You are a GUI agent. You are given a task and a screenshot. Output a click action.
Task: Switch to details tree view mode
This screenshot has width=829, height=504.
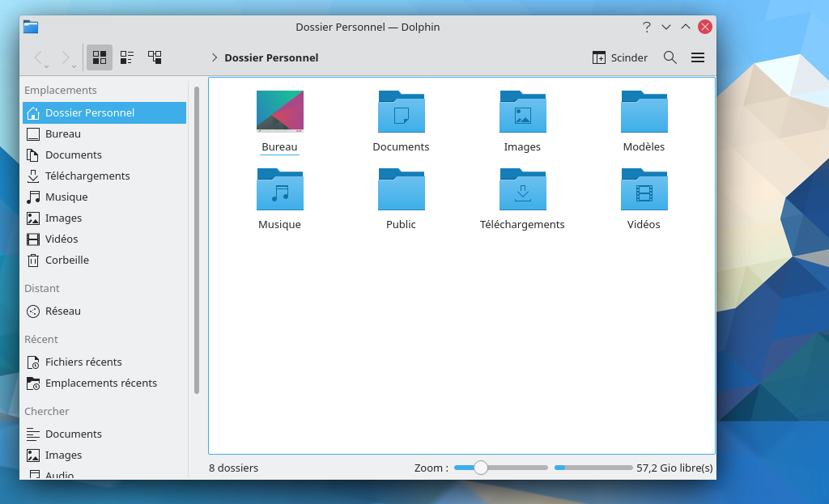[x=155, y=57]
